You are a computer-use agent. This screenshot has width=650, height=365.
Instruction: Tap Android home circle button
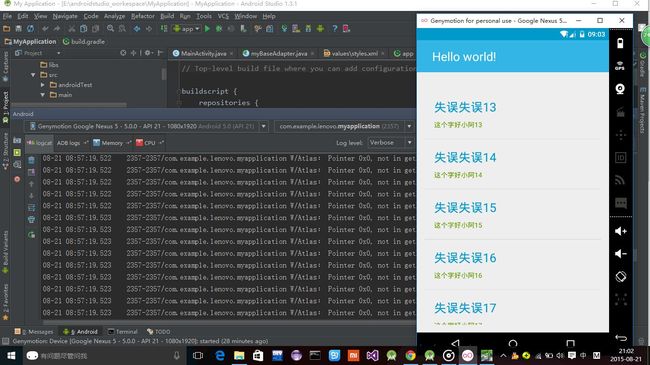513,343
